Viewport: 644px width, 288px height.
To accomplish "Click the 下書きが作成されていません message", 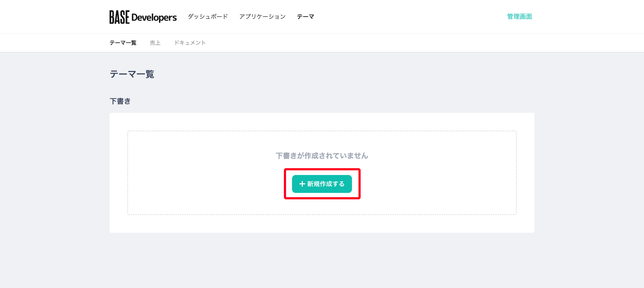I will pos(322,156).
